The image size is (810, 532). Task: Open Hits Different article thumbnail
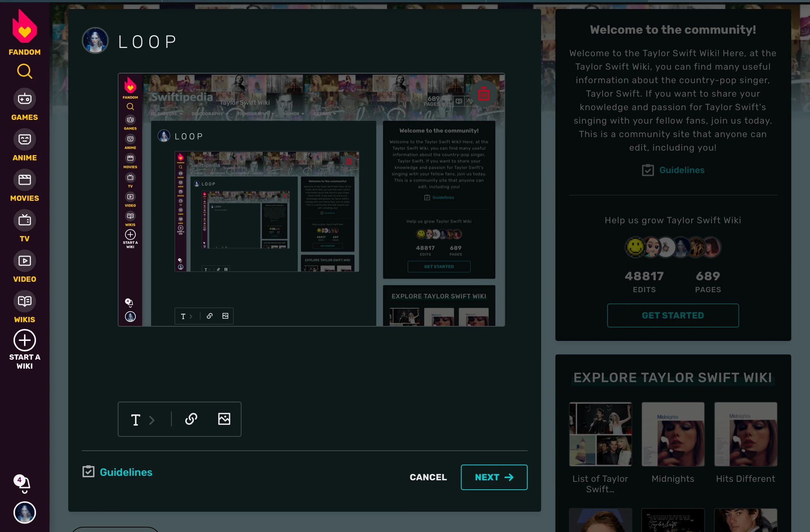point(745,435)
